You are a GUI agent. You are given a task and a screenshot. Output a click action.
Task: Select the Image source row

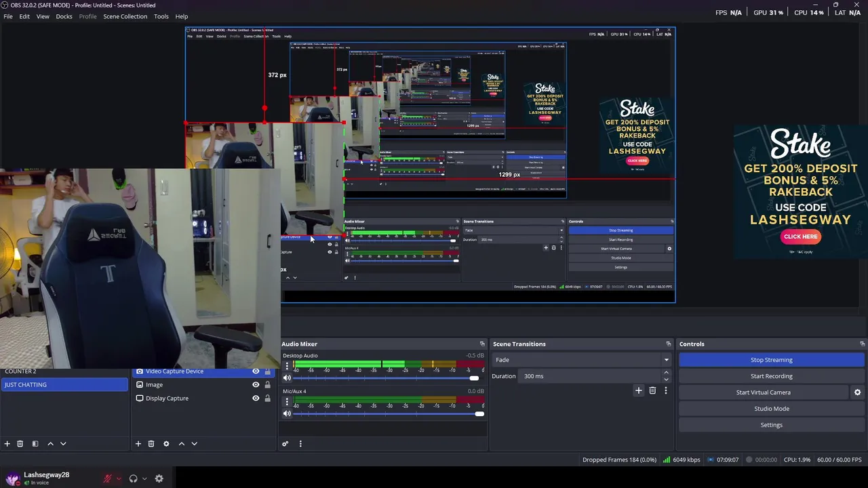[203, 385]
